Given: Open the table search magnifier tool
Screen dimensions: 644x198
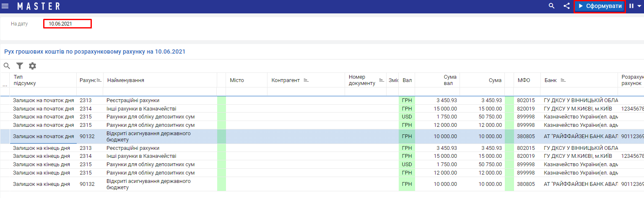Looking at the screenshot, I should [x=7, y=66].
